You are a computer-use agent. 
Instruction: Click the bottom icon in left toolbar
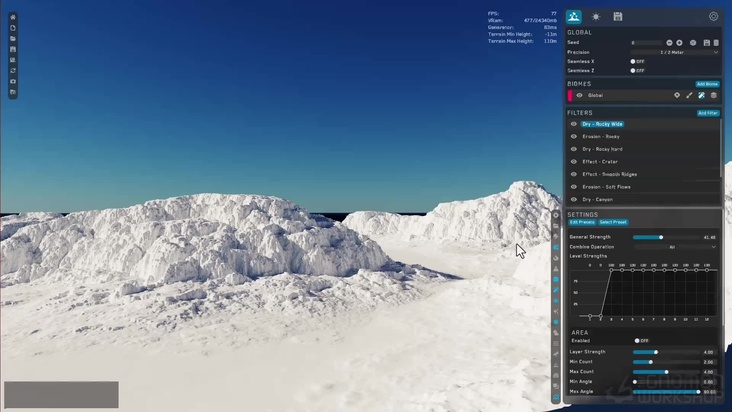tap(13, 92)
